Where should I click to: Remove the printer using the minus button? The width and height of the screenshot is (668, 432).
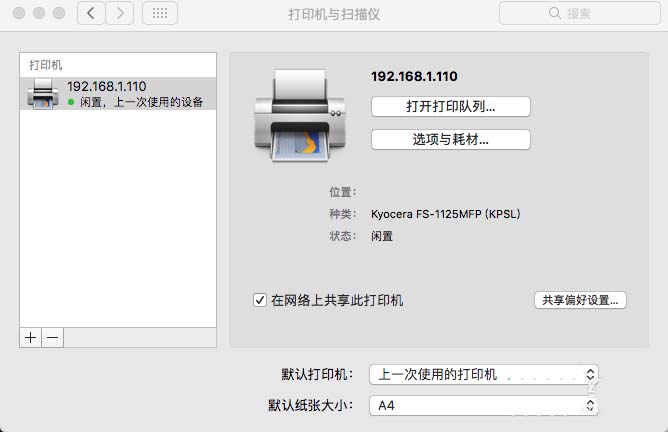tap(52, 338)
